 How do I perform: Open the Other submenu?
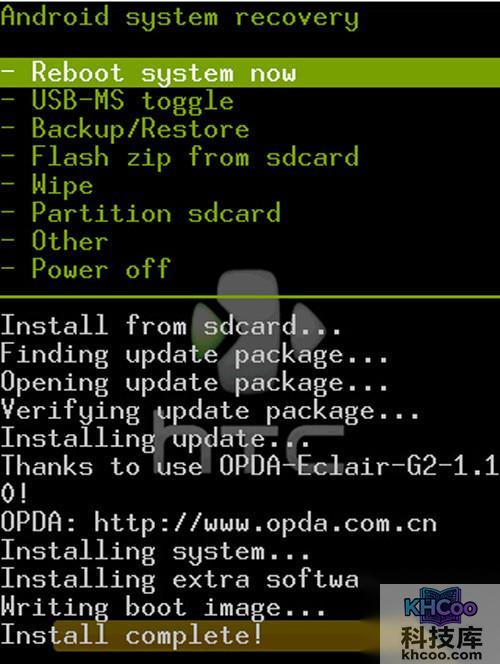pos(55,241)
